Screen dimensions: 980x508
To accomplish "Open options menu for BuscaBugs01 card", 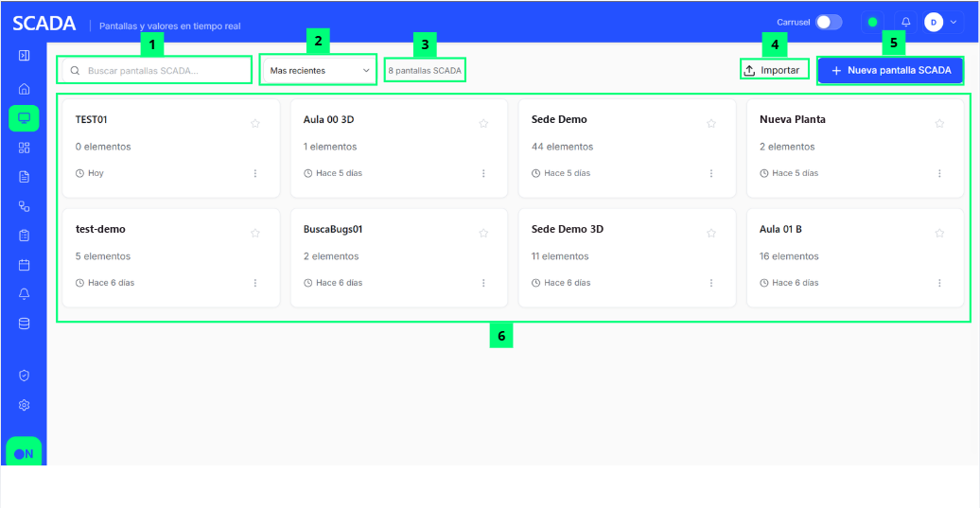I will [483, 283].
